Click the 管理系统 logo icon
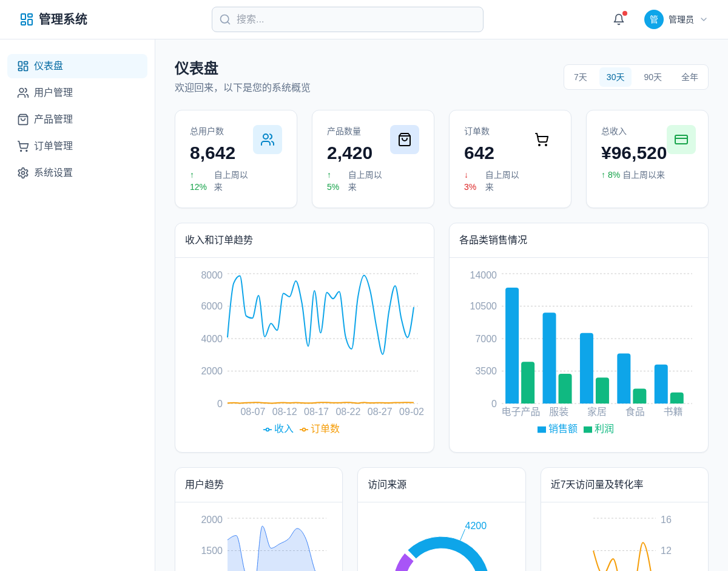Screen dimensions: 728x571 click(27, 19)
